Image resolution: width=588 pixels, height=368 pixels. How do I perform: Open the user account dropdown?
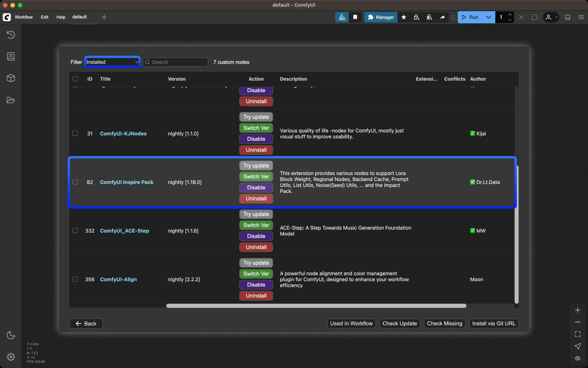coord(551,17)
